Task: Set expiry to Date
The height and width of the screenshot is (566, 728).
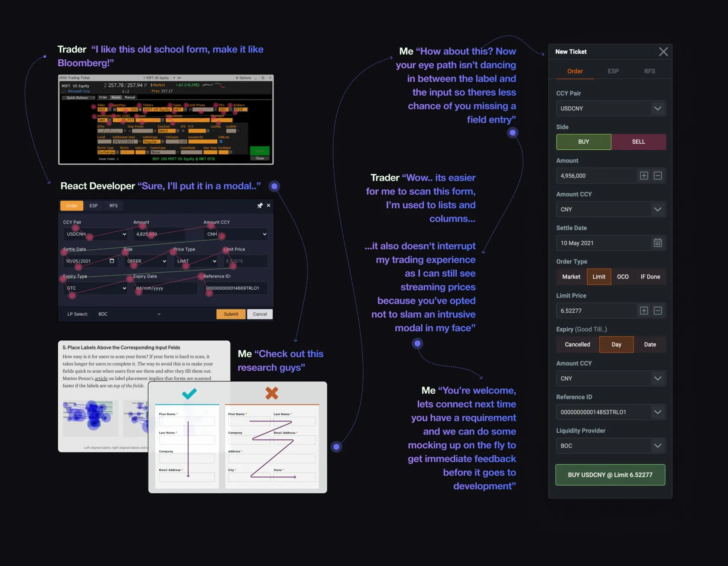Action: (x=650, y=344)
